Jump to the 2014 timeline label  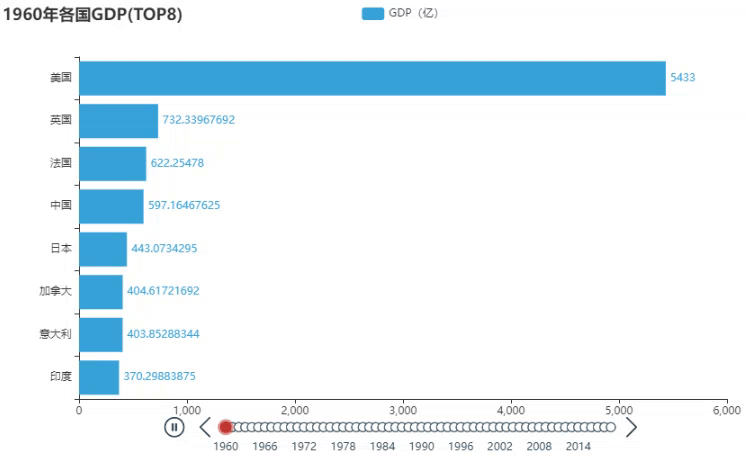click(x=578, y=447)
